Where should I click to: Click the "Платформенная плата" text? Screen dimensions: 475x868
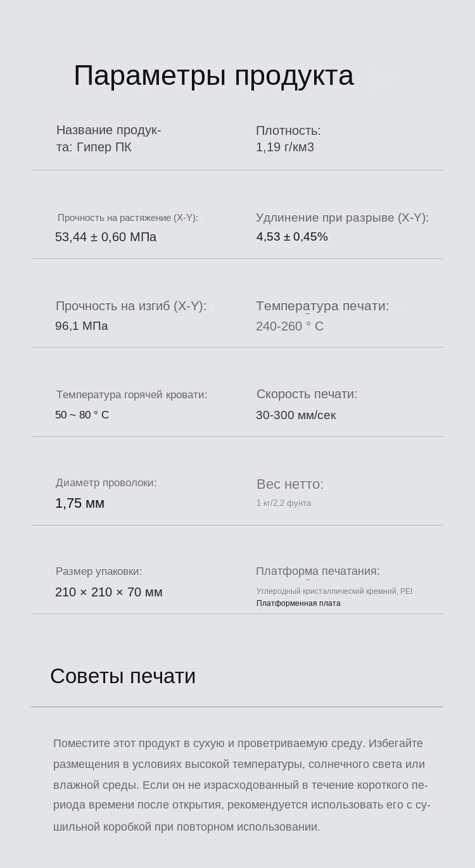tap(298, 603)
